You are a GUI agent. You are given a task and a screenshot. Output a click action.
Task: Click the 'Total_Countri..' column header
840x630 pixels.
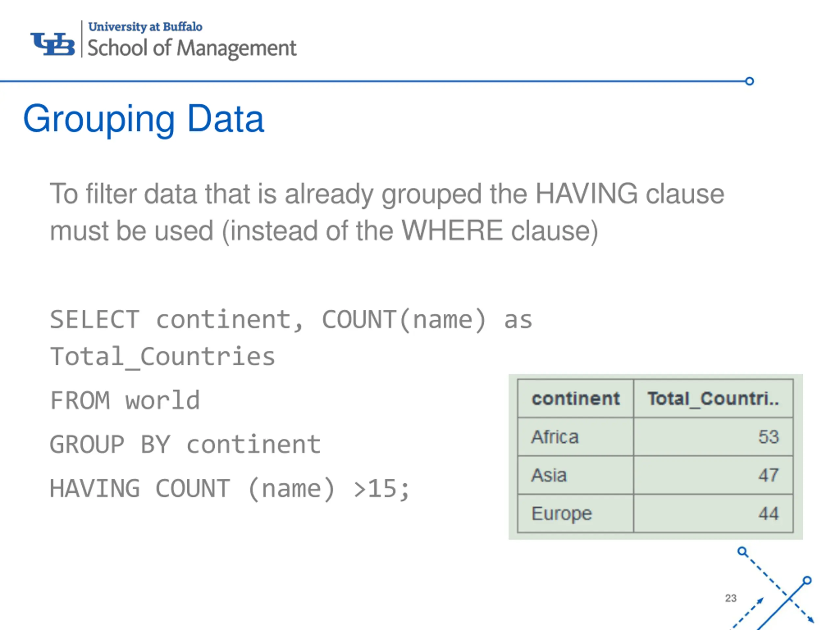coord(713,398)
